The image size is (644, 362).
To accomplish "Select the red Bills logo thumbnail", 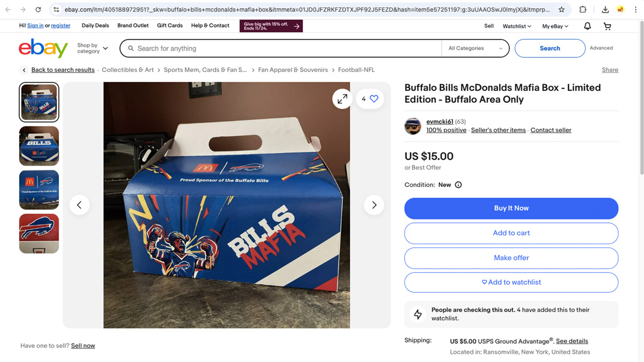I will click(x=39, y=234).
